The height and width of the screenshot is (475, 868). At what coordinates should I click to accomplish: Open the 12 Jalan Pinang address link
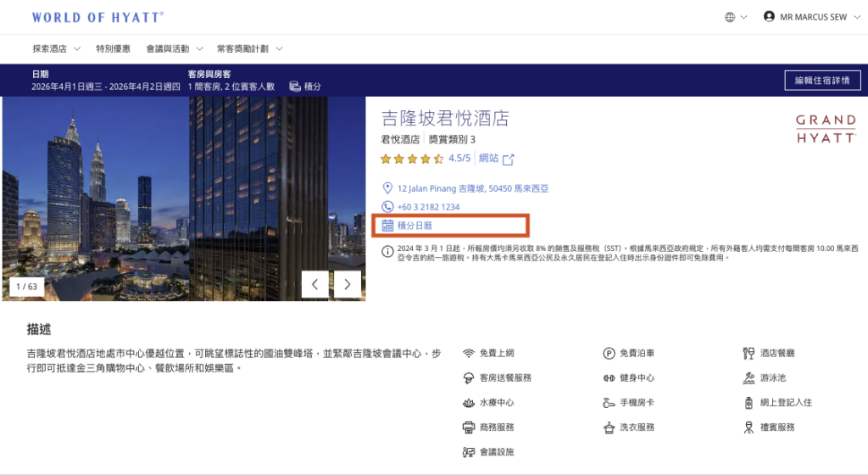tap(473, 188)
